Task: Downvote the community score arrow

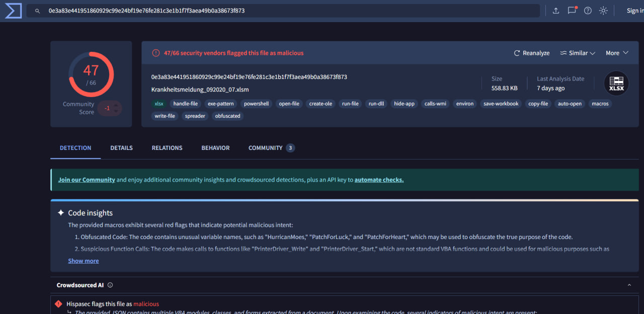Action: pos(116,111)
